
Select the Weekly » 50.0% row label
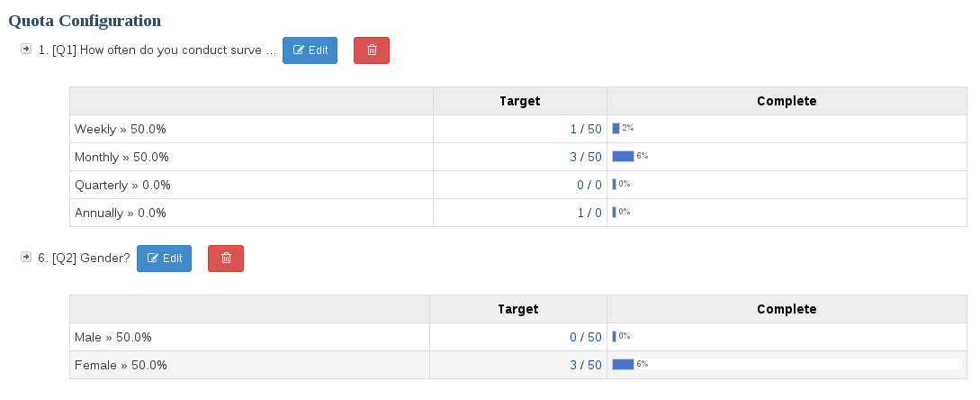tap(121, 129)
